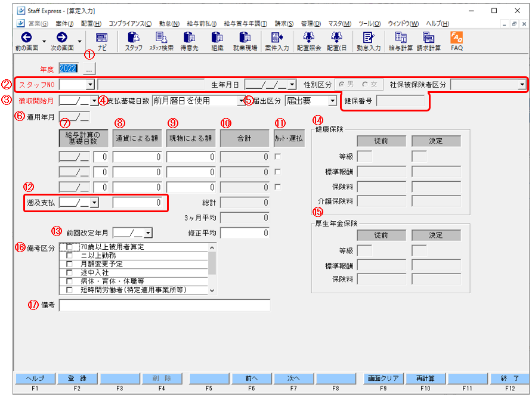
Task: Open the 生年月日 date dropdown
Action: pos(292,85)
